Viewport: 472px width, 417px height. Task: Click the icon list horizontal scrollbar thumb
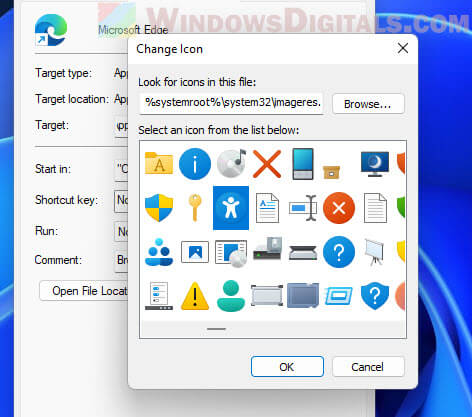pyautogui.click(x=216, y=329)
